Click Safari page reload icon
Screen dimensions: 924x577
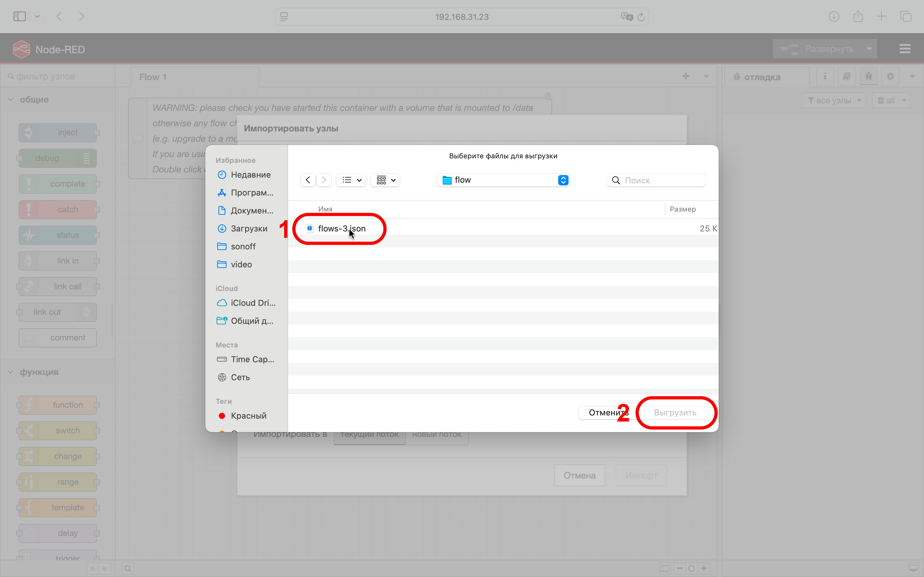[641, 17]
